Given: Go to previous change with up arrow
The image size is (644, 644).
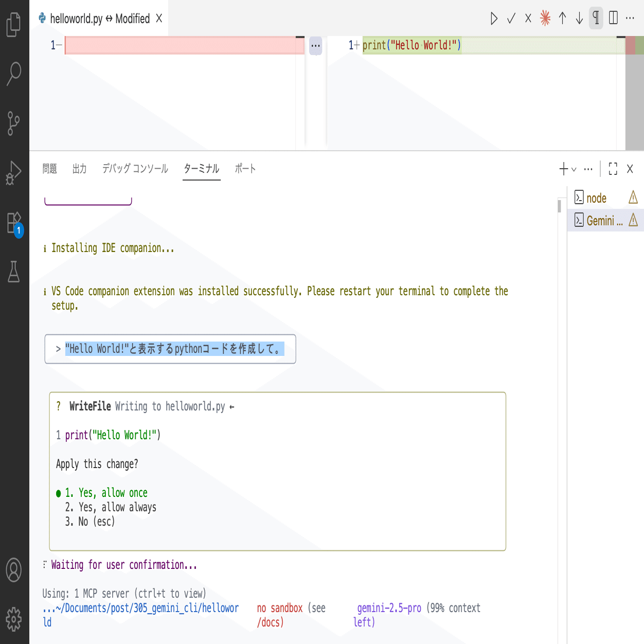Looking at the screenshot, I should pos(562,19).
